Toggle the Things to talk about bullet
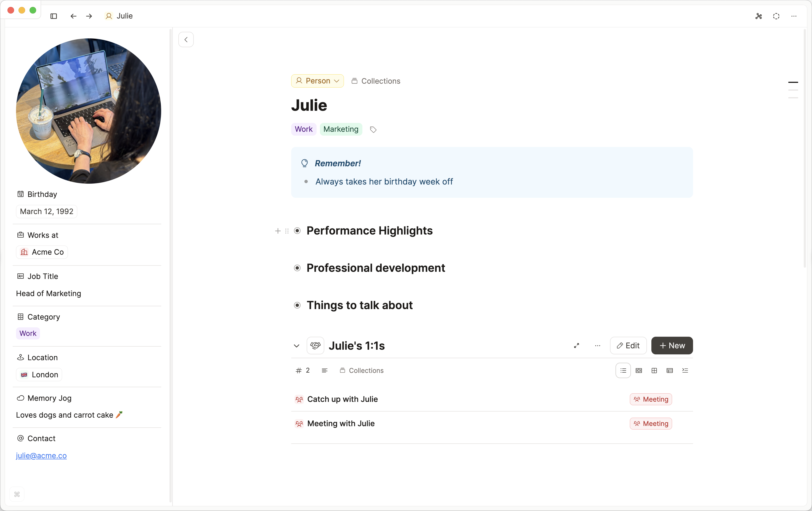812x511 pixels. [x=297, y=305]
